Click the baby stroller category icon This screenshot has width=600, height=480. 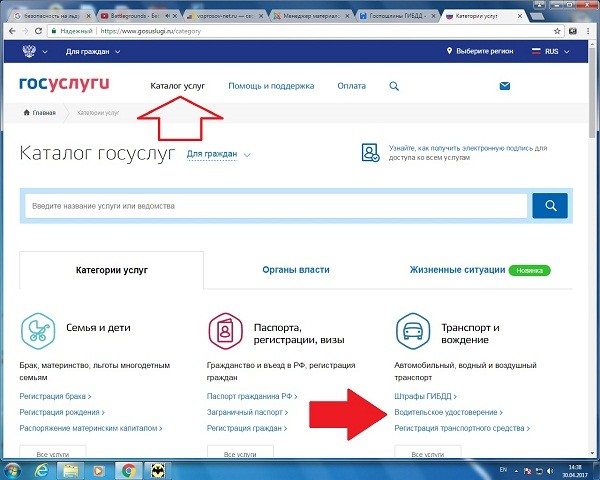tap(38, 331)
